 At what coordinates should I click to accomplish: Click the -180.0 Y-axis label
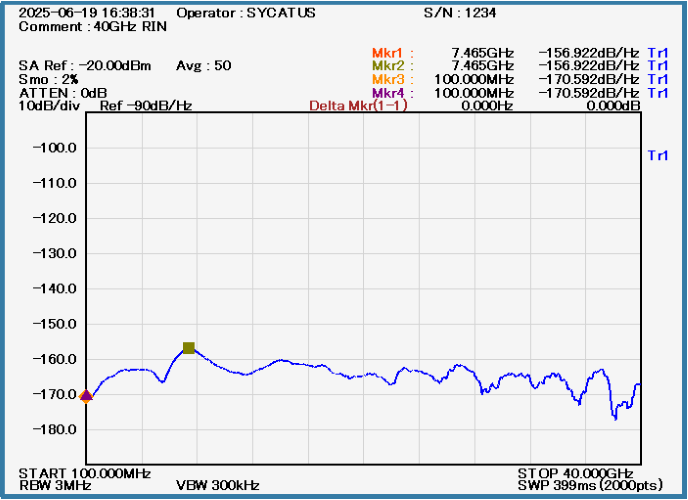[x=55, y=429]
